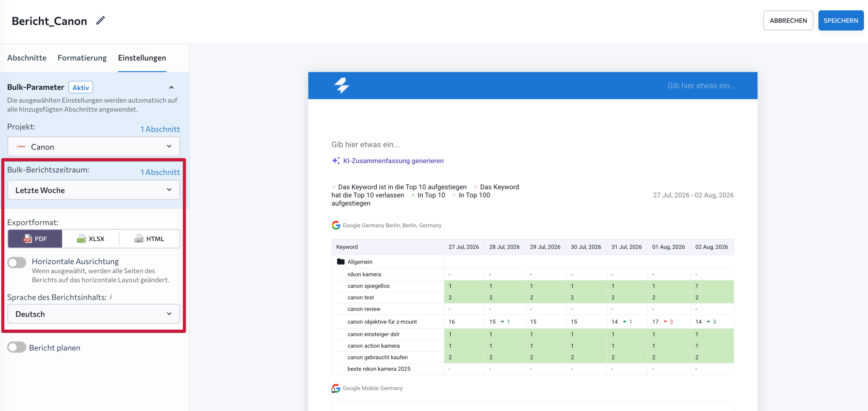Select HTML export format
The width and height of the screenshot is (868, 411).
[x=149, y=239]
